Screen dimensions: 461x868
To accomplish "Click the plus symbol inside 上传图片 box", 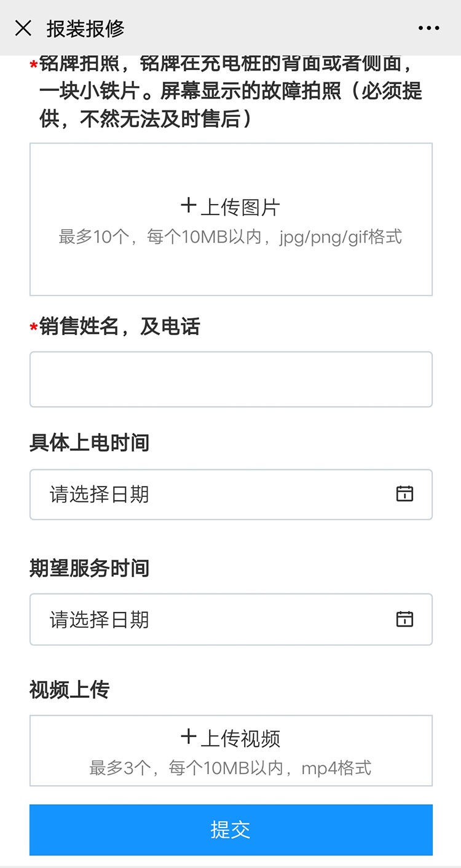I will pyautogui.click(x=188, y=206).
